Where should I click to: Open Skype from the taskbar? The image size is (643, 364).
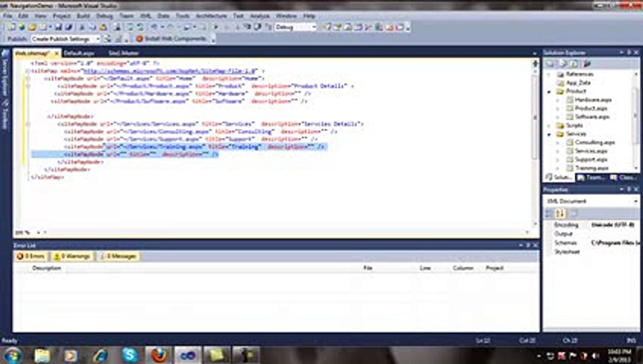tap(129, 355)
